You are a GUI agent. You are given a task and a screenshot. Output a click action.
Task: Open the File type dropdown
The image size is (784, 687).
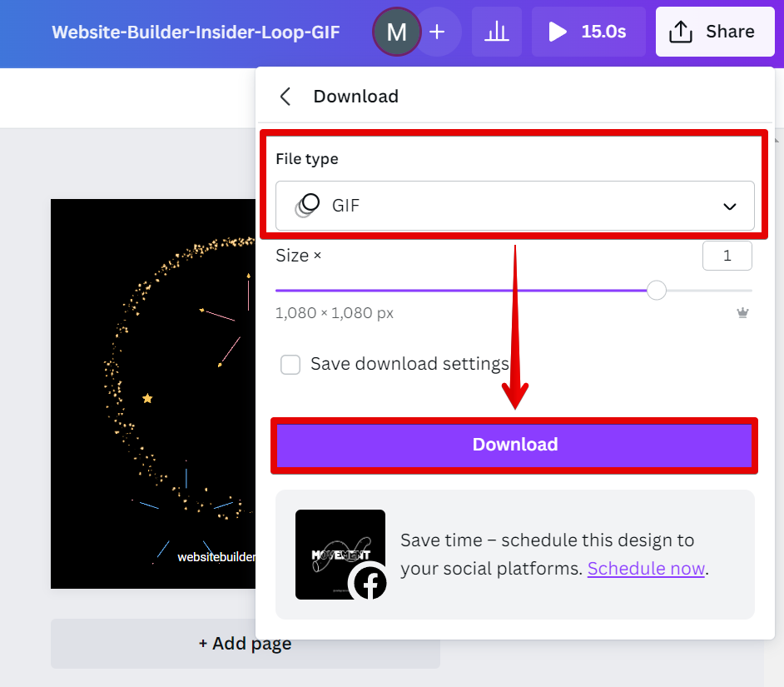515,206
